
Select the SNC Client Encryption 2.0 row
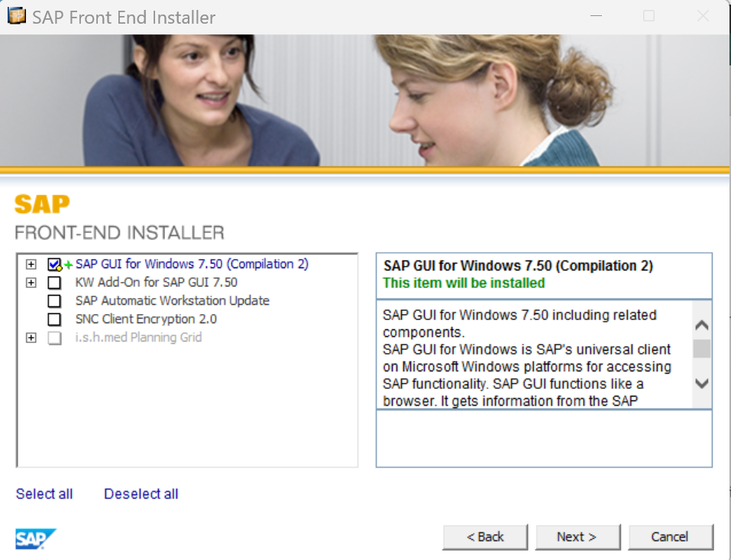(146, 319)
